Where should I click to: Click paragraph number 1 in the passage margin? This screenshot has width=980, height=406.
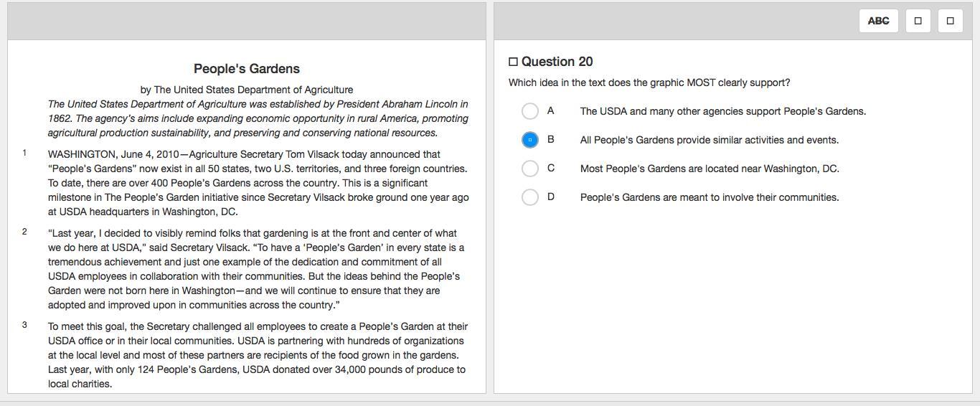coord(24,153)
